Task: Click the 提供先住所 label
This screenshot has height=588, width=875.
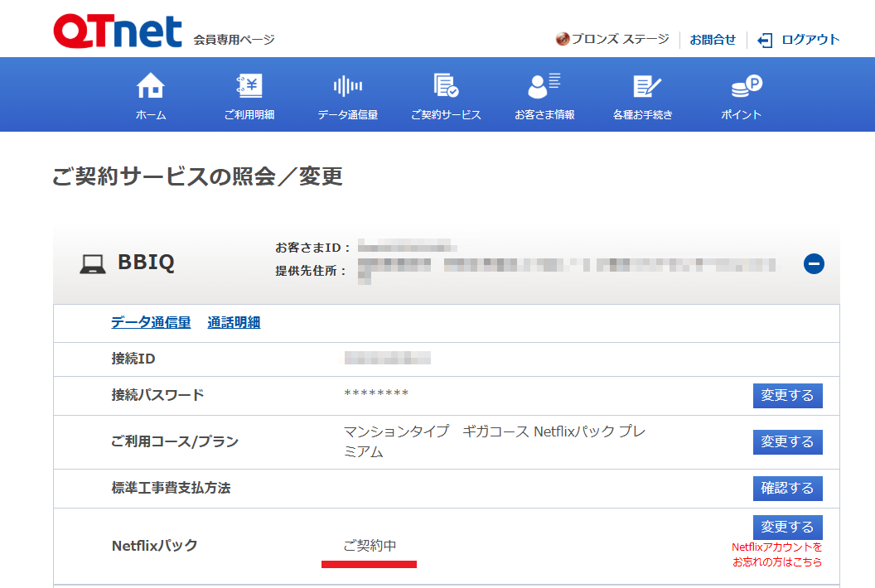Action: click(311, 271)
